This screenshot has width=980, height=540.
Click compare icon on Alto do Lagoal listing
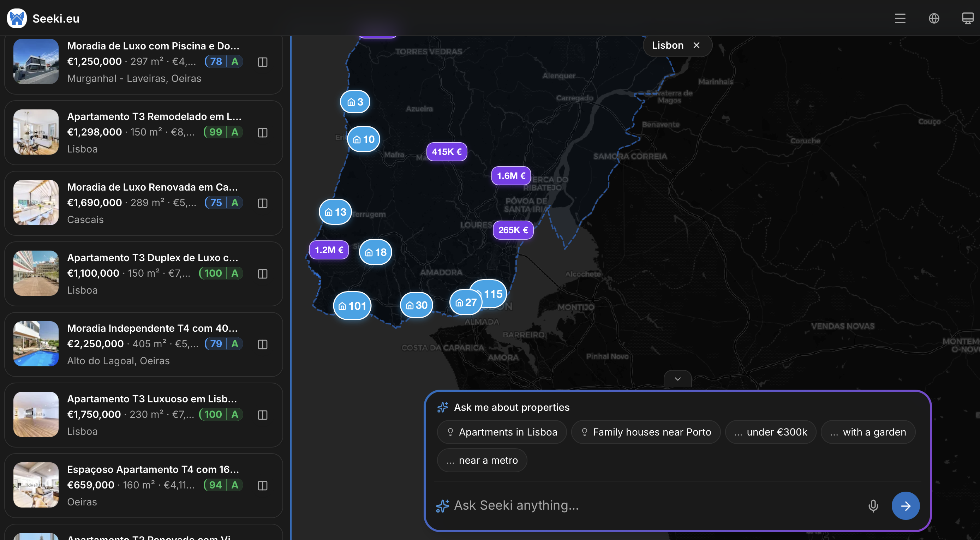pyautogui.click(x=263, y=344)
